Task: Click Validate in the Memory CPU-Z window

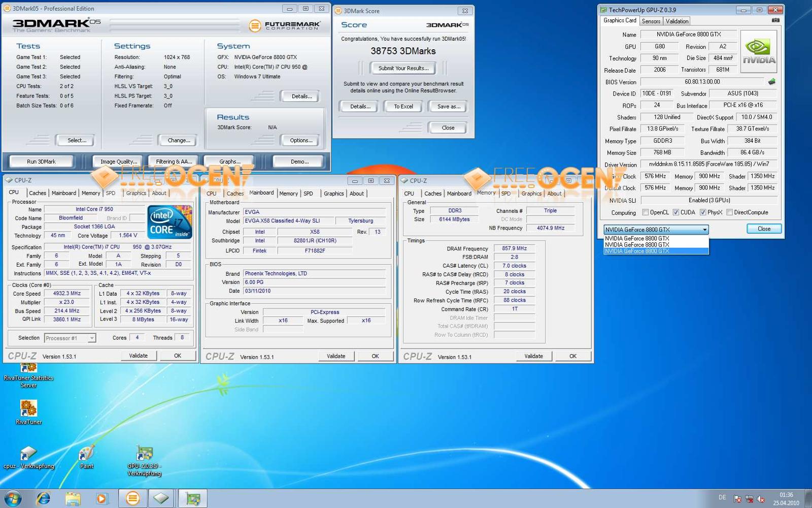Action: click(533, 356)
